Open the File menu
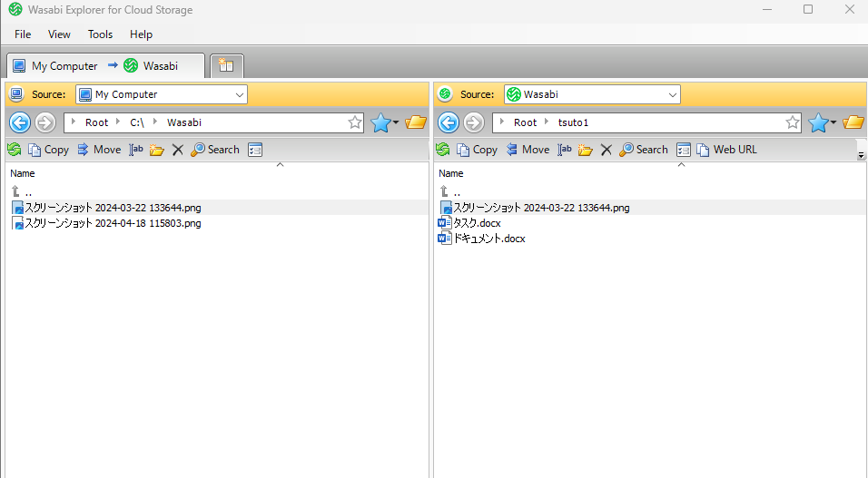The image size is (868, 478). [x=23, y=34]
